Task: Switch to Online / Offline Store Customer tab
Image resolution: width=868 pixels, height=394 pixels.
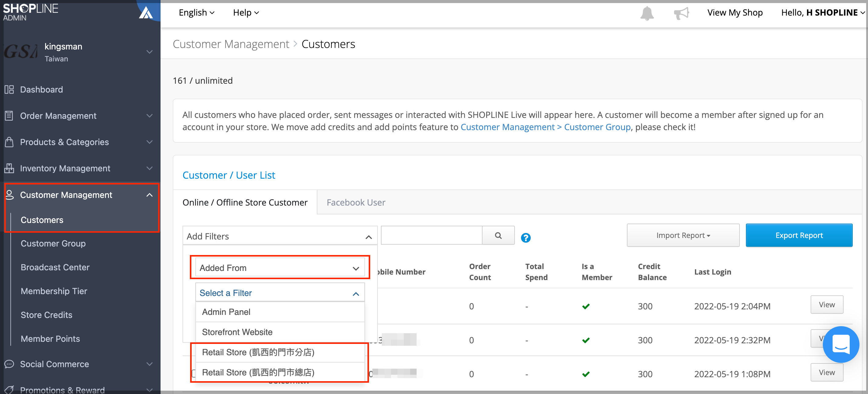Action: (245, 202)
